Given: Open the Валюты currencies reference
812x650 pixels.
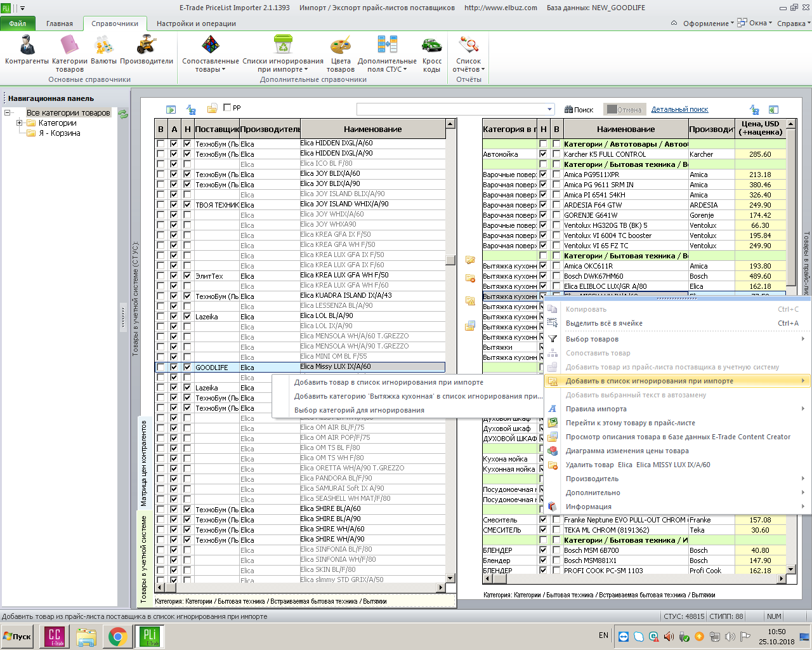Looking at the screenshot, I should (103, 51).
